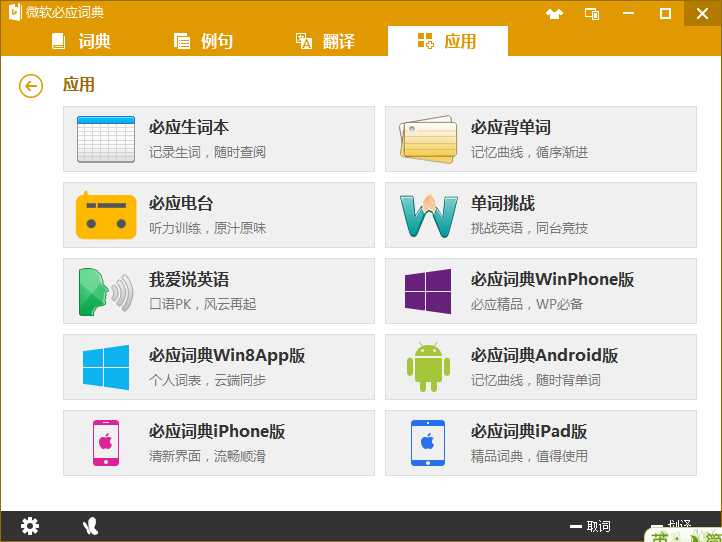Open the 我爱说英语 title link
This screenshot has height=542, width=722.
(189, 279)
